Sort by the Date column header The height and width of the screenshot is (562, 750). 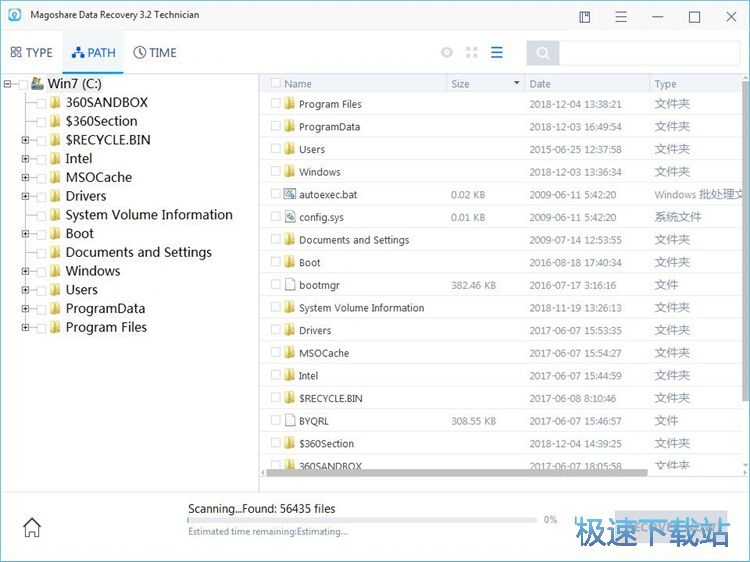[x=540, y=84]
